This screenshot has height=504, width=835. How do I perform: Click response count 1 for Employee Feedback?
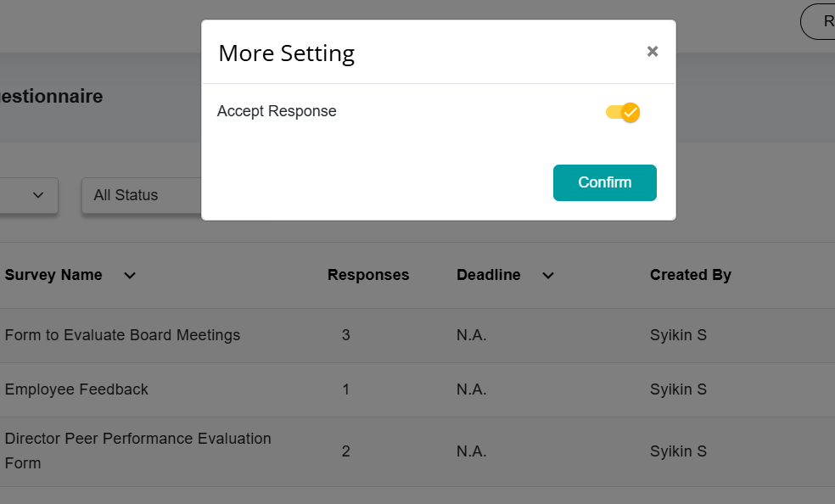345,389
